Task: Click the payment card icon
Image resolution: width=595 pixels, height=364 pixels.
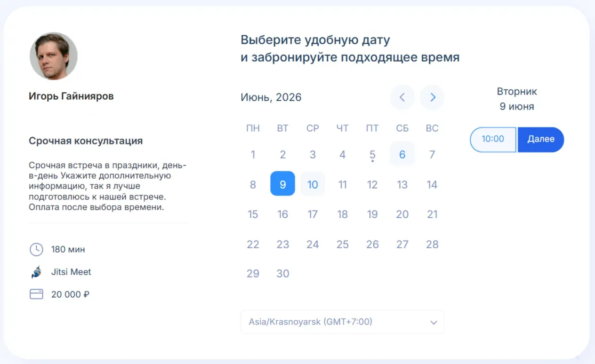Action: (36, 294)
